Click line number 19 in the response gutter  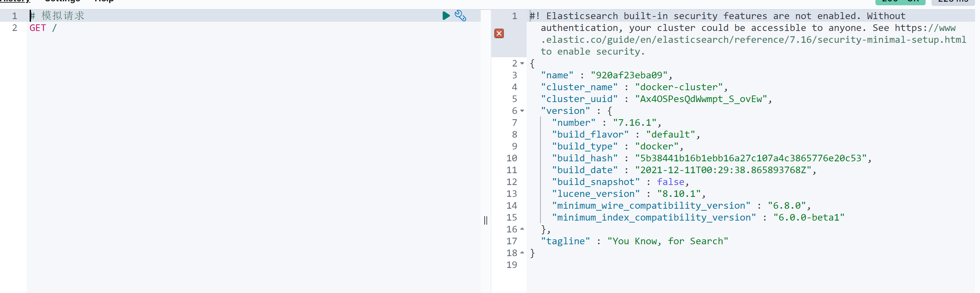511,265
